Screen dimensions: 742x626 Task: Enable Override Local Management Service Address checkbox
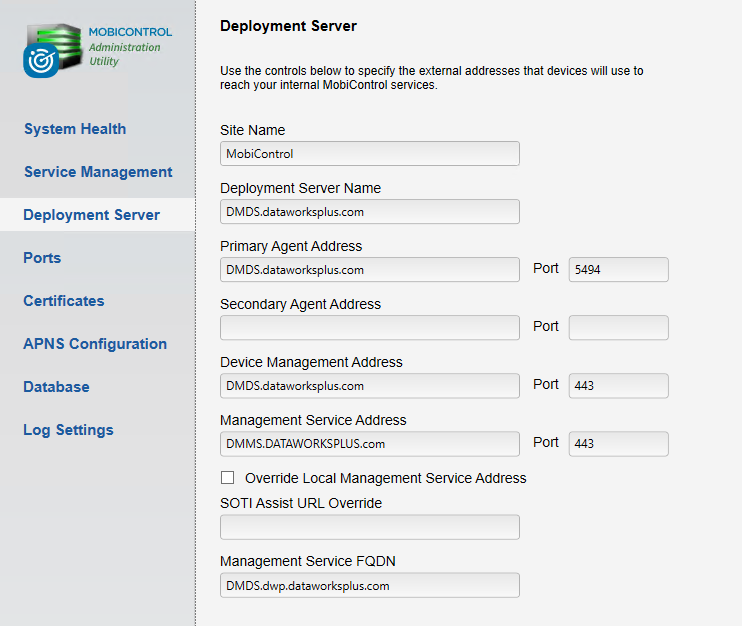point(228,478)
